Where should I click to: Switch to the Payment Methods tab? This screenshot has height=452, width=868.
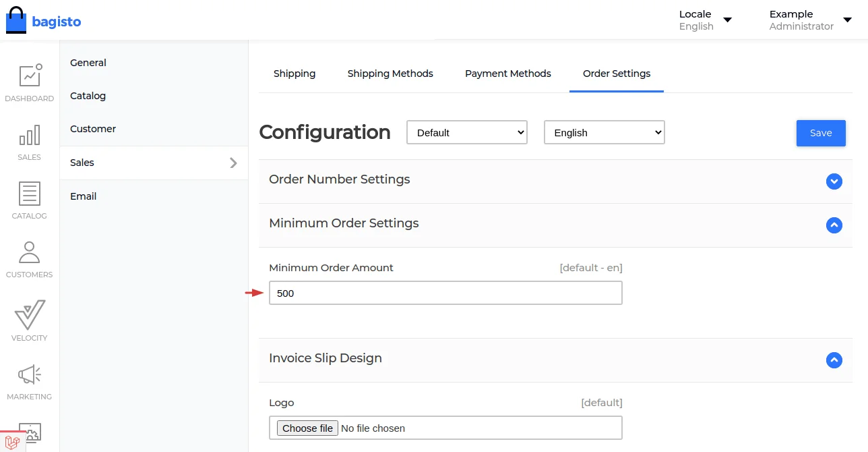507,74
